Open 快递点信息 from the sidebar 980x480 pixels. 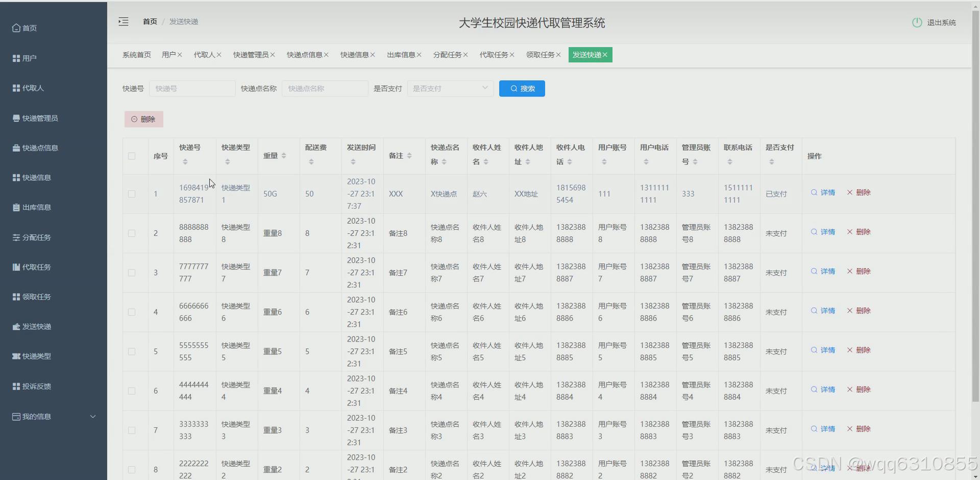39,148
